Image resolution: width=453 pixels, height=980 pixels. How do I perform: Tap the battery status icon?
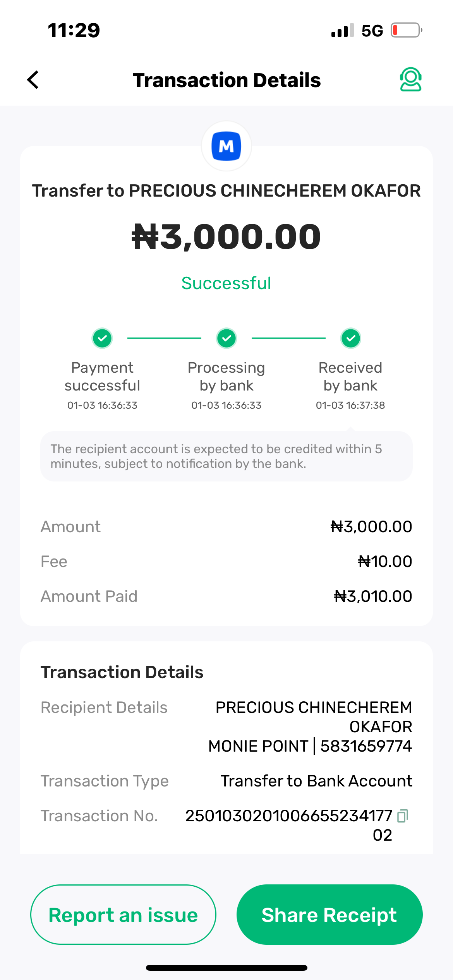(x=406, y=30)
